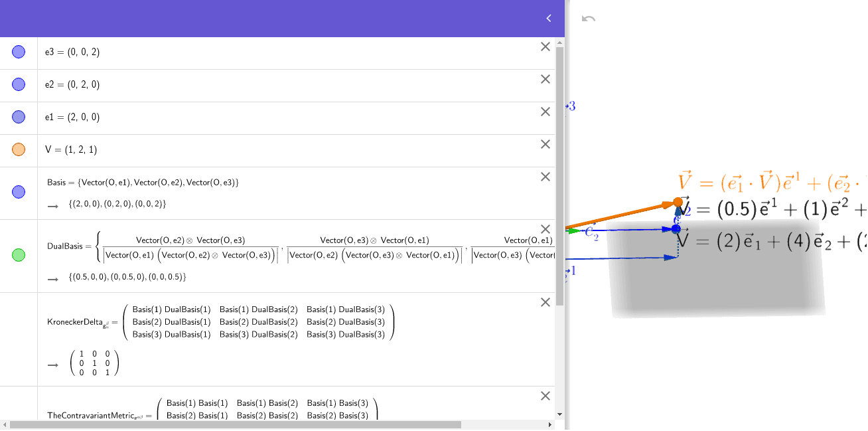This screenshot has width=868, height=431.
Task: Remove the Basis list definition
Action: 545,177
